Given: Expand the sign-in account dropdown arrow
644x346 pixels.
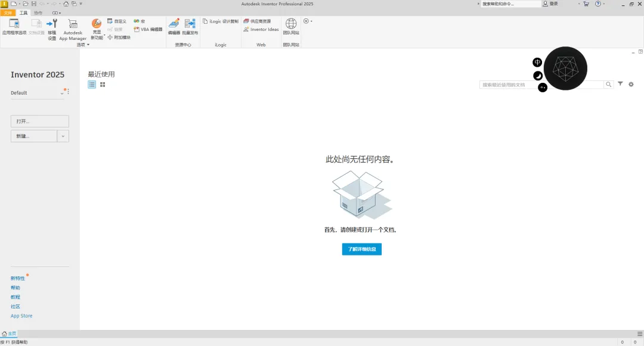Looking at the screenshot, I should 579,4.
